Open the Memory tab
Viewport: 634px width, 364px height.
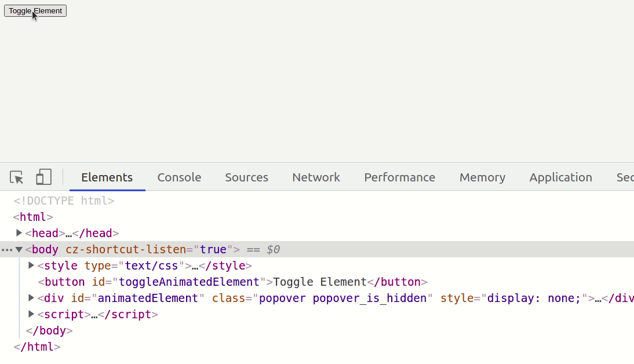coord(482,177)
